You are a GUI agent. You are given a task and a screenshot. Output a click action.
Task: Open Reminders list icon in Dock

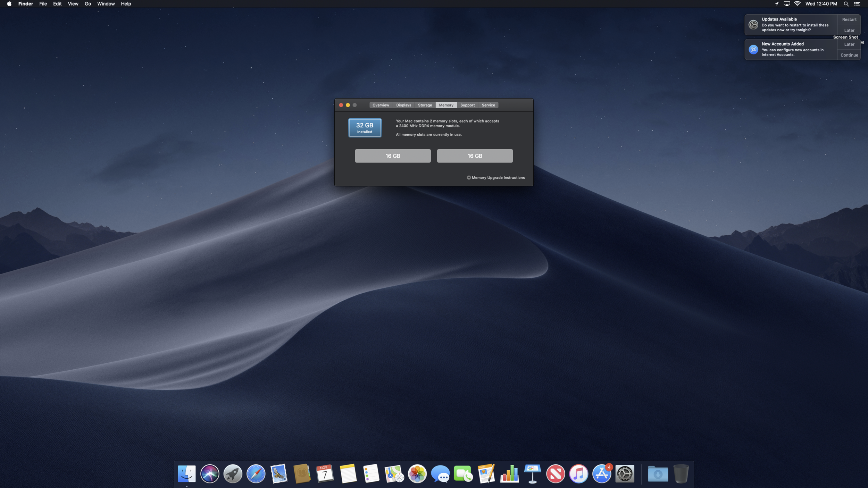(x=371, y=474)
